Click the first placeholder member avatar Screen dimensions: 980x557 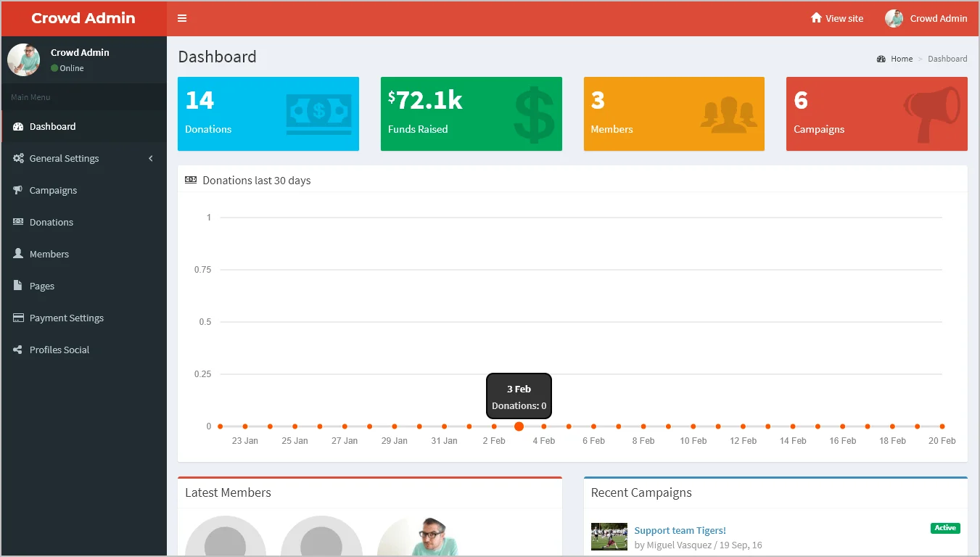pyautogui.click(x=226, y=536)
